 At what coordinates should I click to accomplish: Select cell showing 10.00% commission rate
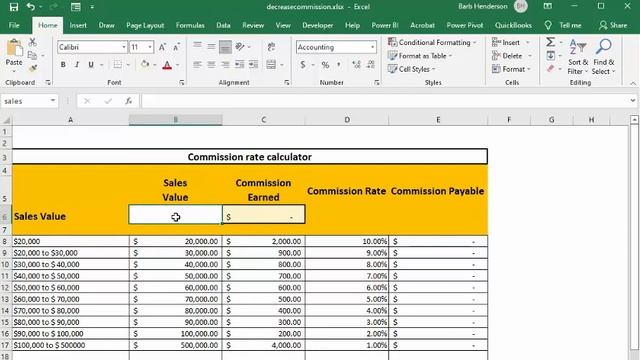tap(347, 241)
